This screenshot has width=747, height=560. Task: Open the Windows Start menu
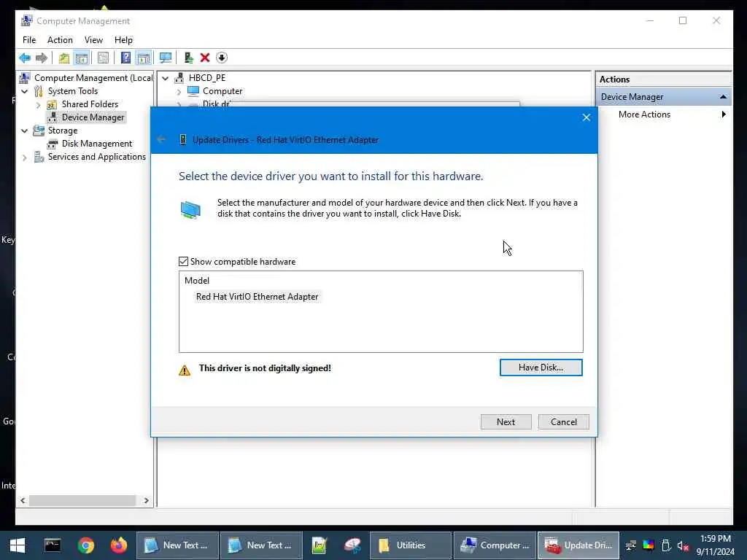pyautogui.click(x=18, y=545)
